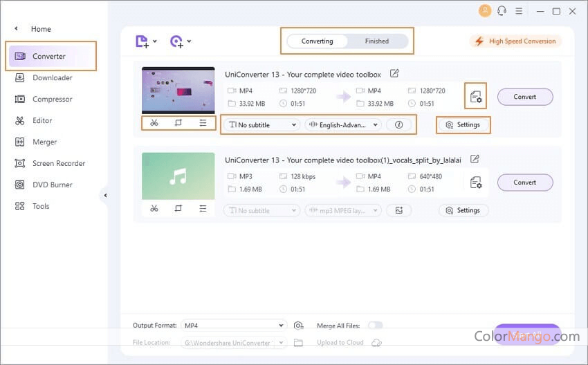Open the DVD Burner module
588x365 pixels.
tap(52, 185)
